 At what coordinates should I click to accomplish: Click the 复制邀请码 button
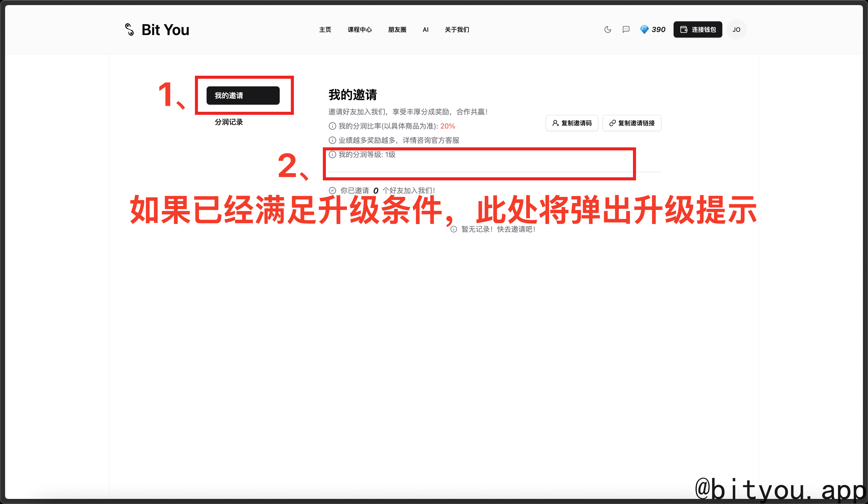click(x=572, y=123)
